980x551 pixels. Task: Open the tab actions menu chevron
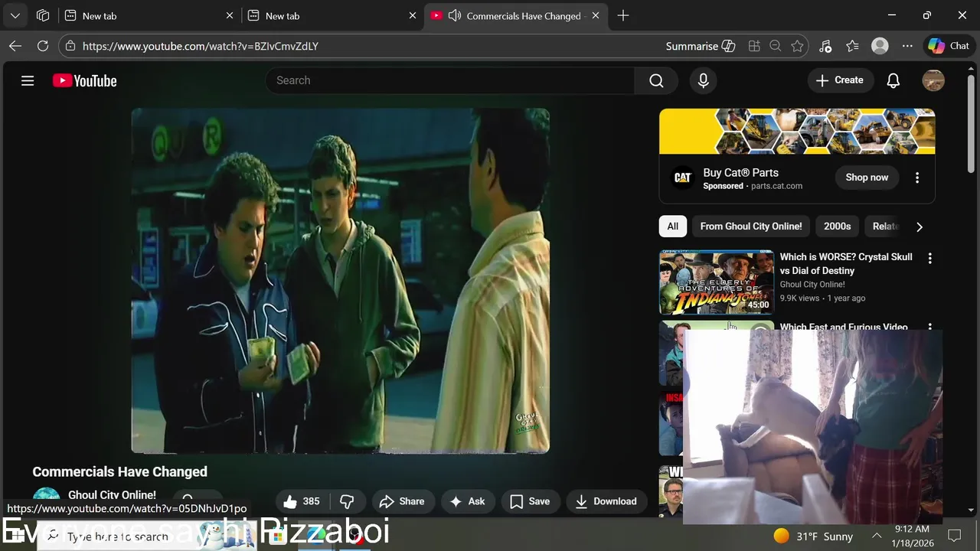pyautogui.click(x=15, y=15)
